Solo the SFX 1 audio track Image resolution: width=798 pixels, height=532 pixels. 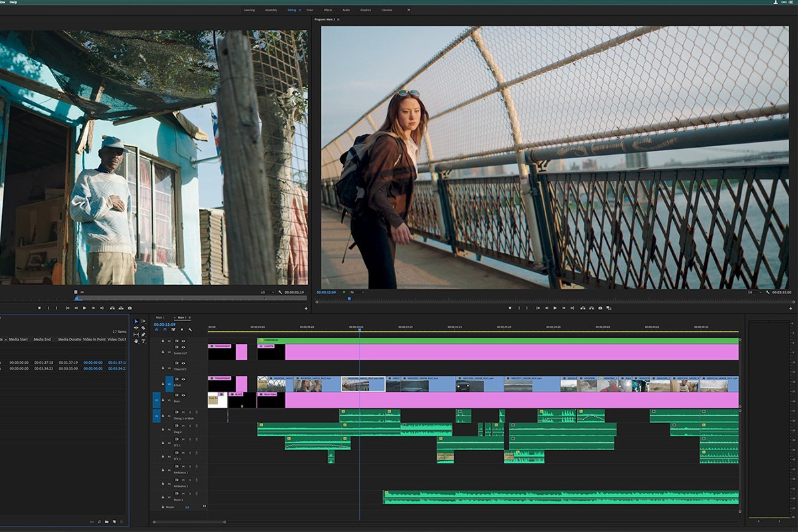coord(190,439)
